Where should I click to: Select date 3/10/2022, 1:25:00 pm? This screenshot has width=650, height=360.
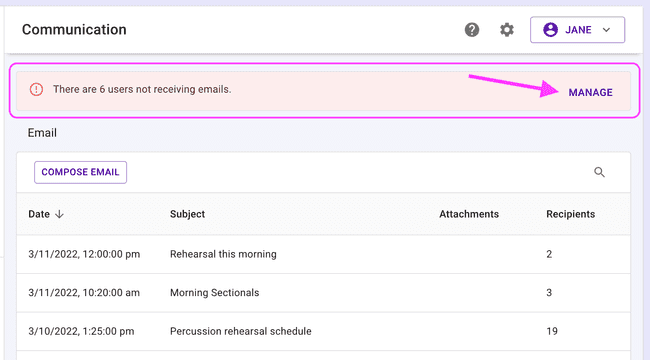coord(81,331)
